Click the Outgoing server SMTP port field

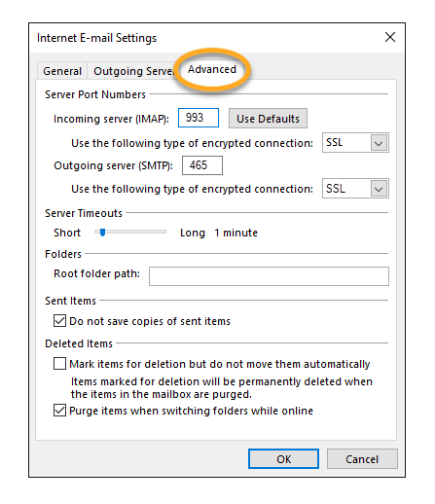click(x=202, y=165)
